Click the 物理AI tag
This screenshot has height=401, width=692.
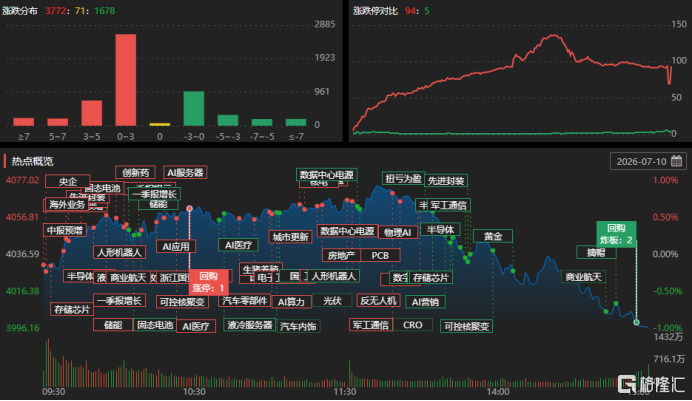click(398, 232)
